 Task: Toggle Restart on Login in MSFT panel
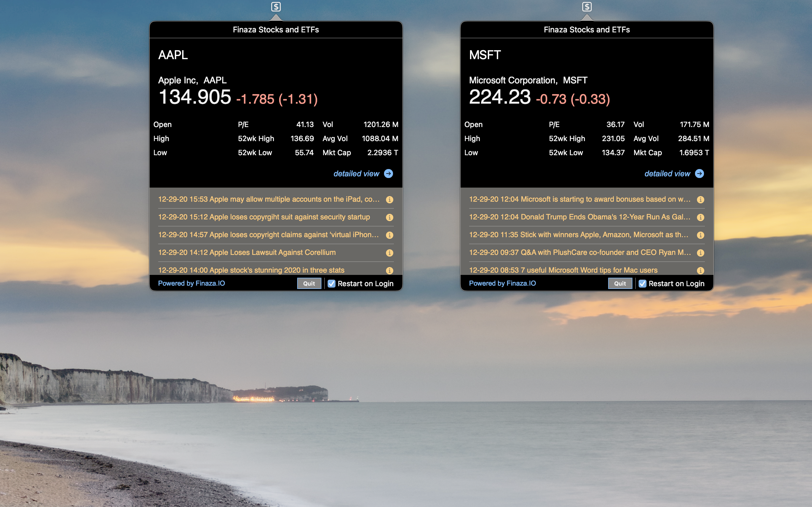coord(642,284)
